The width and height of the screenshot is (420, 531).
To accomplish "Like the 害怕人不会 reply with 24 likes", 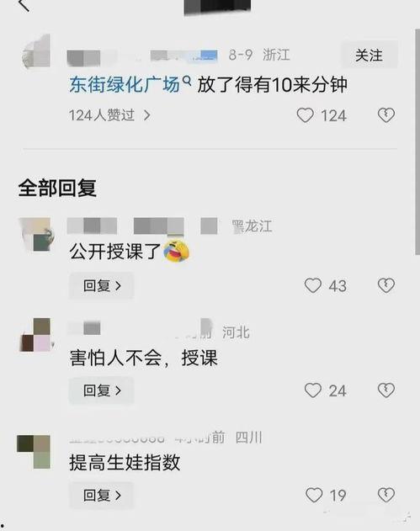I will (313, 390).
